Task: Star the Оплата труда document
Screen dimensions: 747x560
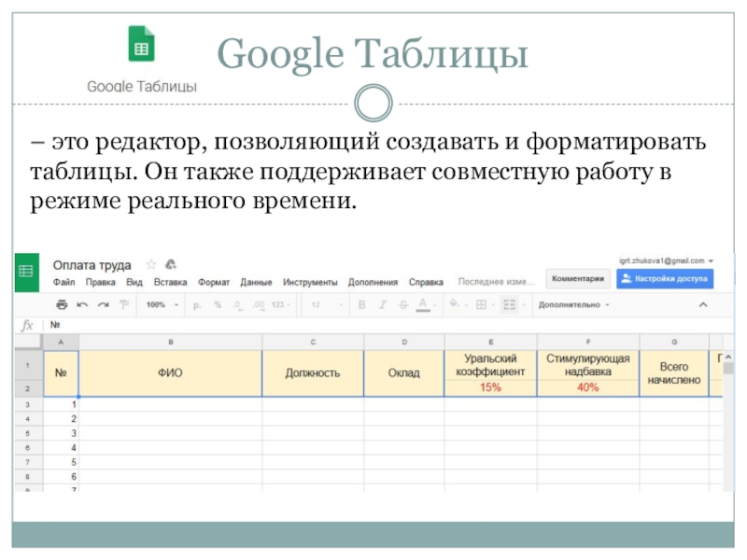Action: tap(151, 265)
